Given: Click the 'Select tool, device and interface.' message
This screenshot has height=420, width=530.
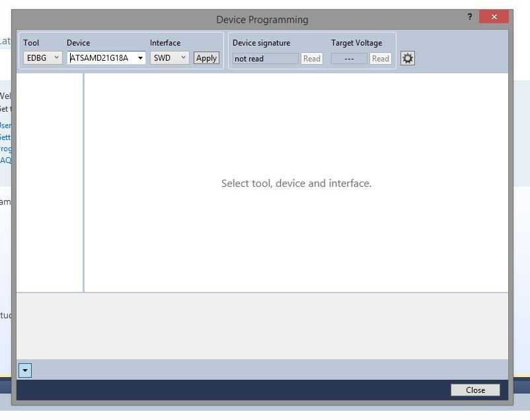Looking at the screenshot, I should coord(296,184).
